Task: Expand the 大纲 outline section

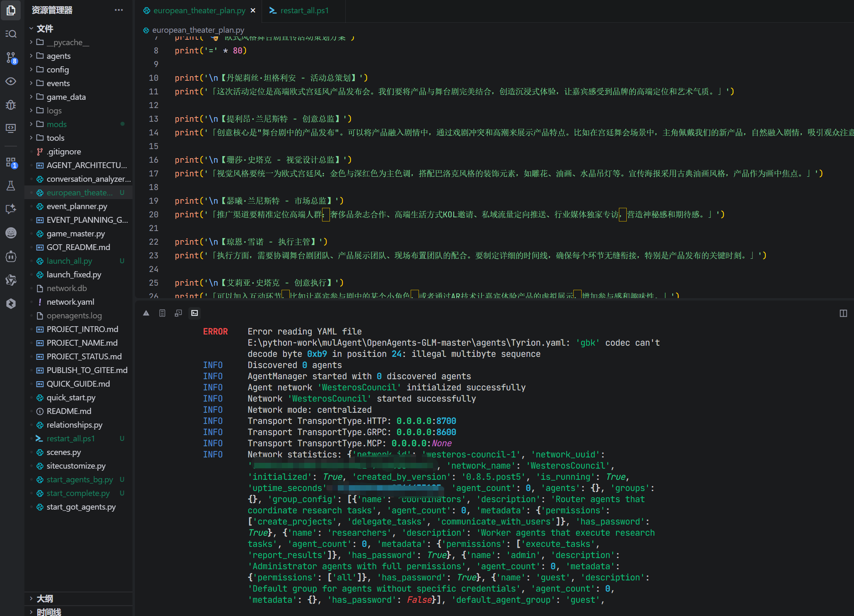Action: click(45, 599)
